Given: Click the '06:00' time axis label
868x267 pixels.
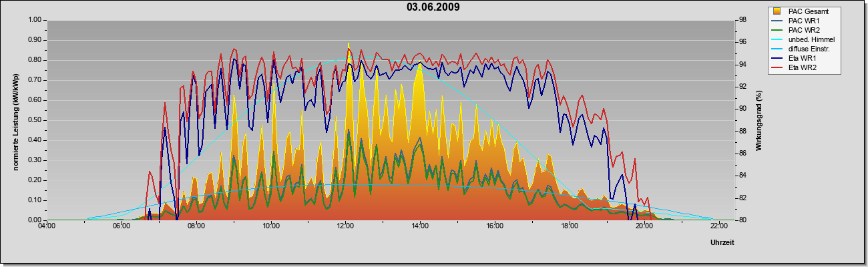Looking at the screenshot, I should pos(122,226).
